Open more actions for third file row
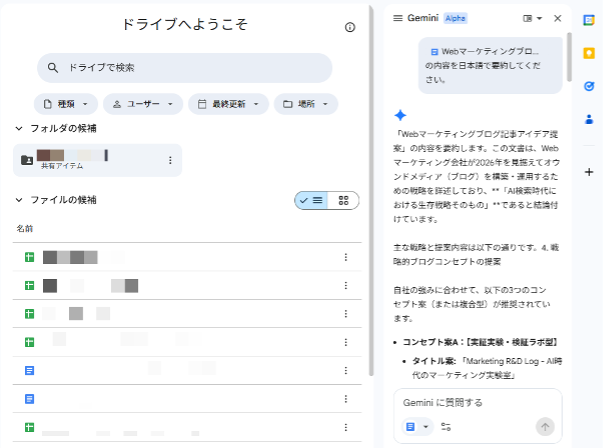Screen dimensions: 604x448 click(346, 314)
